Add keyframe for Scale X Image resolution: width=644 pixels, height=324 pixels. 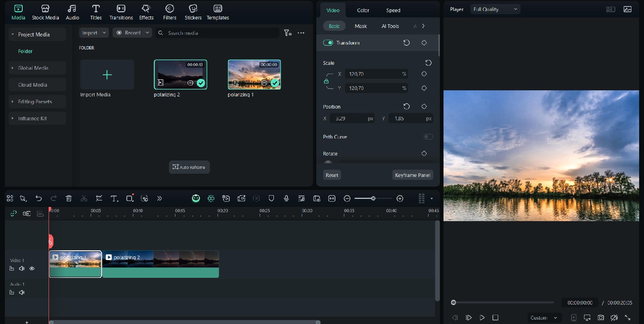coord(424,74)
